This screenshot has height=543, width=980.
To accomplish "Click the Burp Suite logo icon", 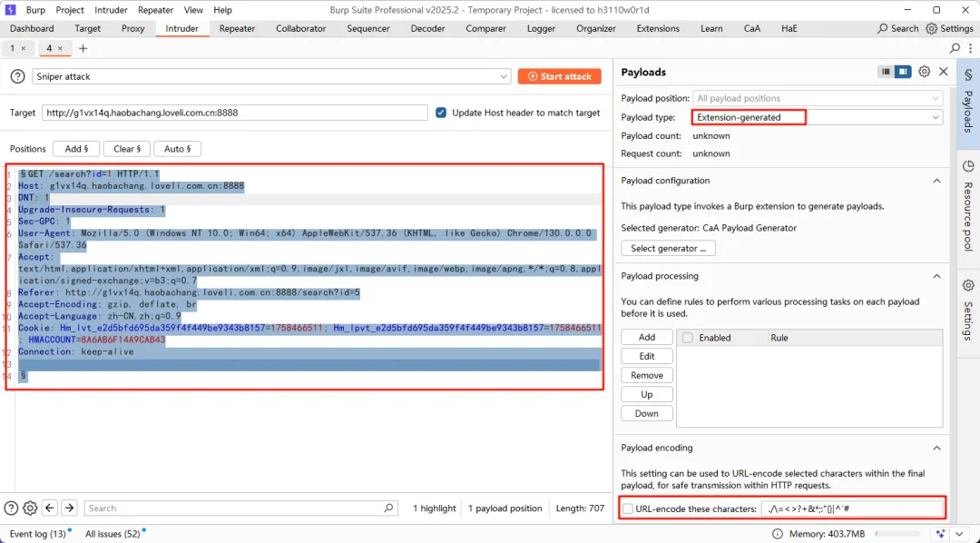I will tap(10, 10).
